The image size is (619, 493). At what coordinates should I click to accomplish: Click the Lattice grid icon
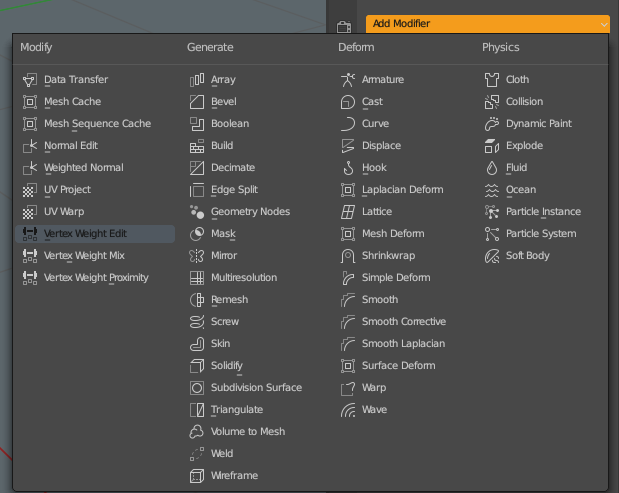click(x=348, y=212)
